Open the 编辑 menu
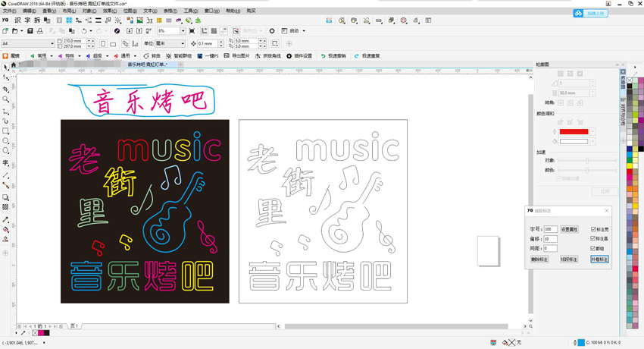The height and width of the screenshot is (349, 644). (x=29, y=11)
